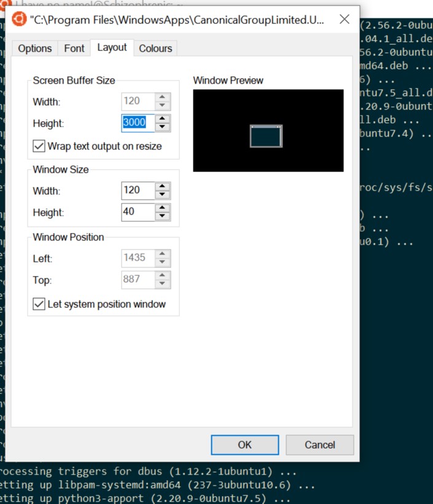Switch to the Font tab
The height and width of the screenshot is (504, 433).
(74, 49)
